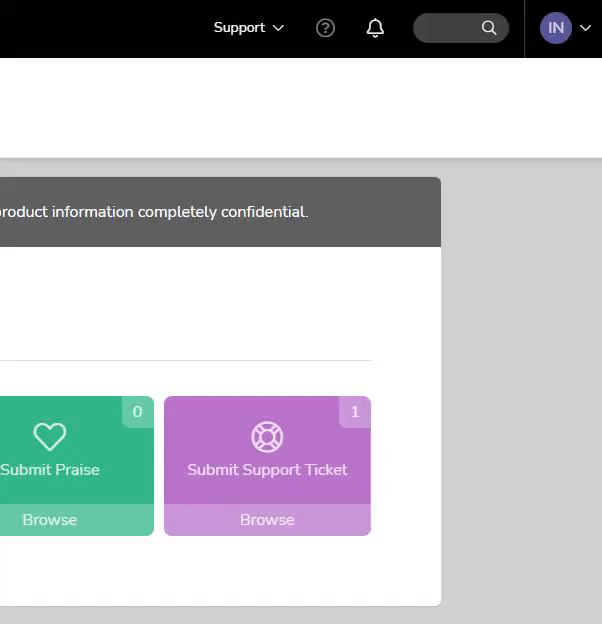The height and width of the screenshot is (624, 602).
Task: Click the IN user avatar
Action: 555,28
